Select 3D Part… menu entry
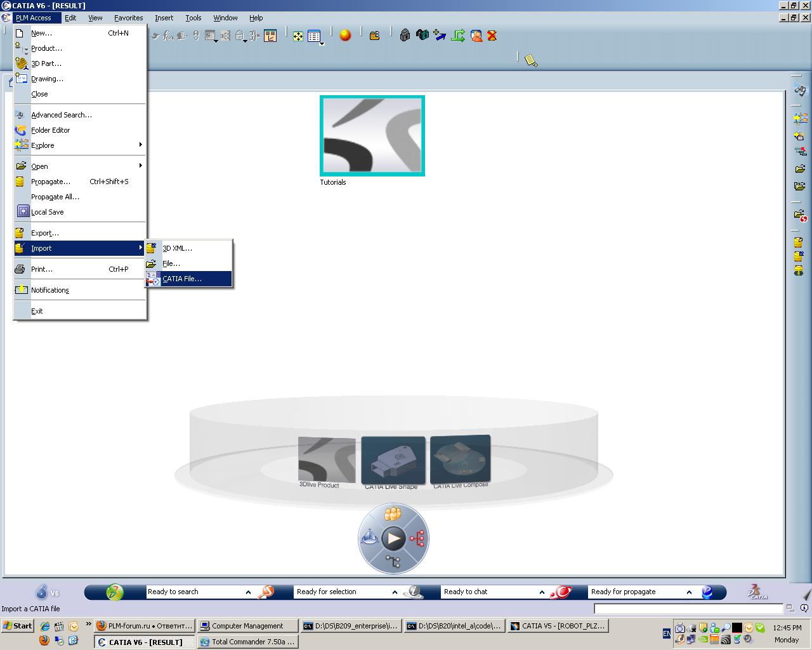The width and height of the screenshot is (812, 650). coord(80,63)
